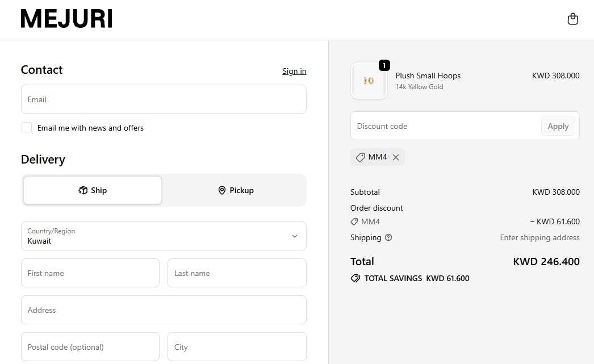Click the Sign in link
This screenshot has height=364, width=594.
(294, 71)
